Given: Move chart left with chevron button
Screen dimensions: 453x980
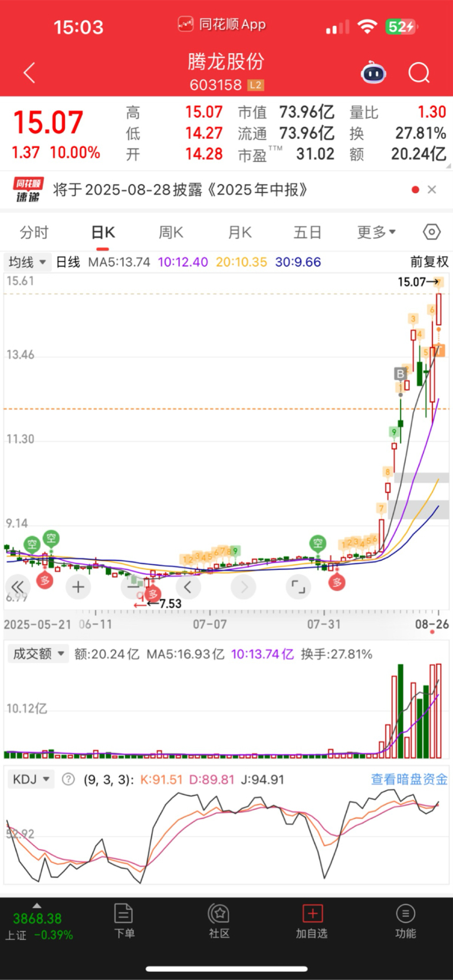Looking at the screenshot, I should [188, 586].
